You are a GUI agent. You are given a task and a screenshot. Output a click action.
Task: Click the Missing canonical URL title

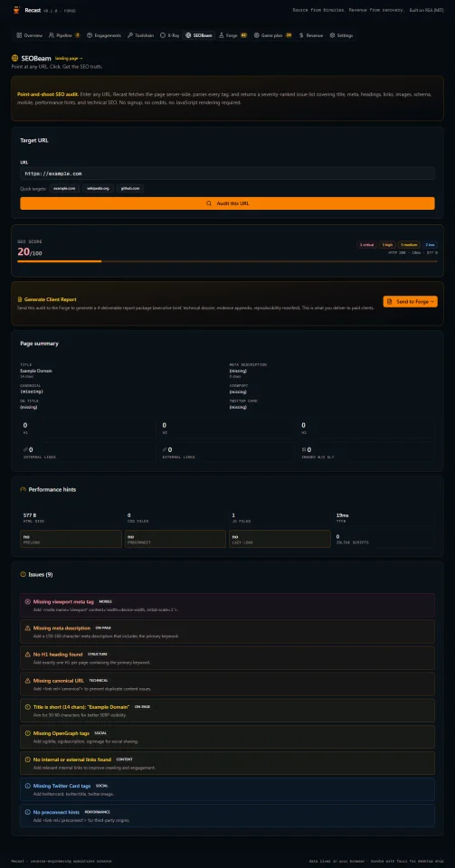pos(59,680)
